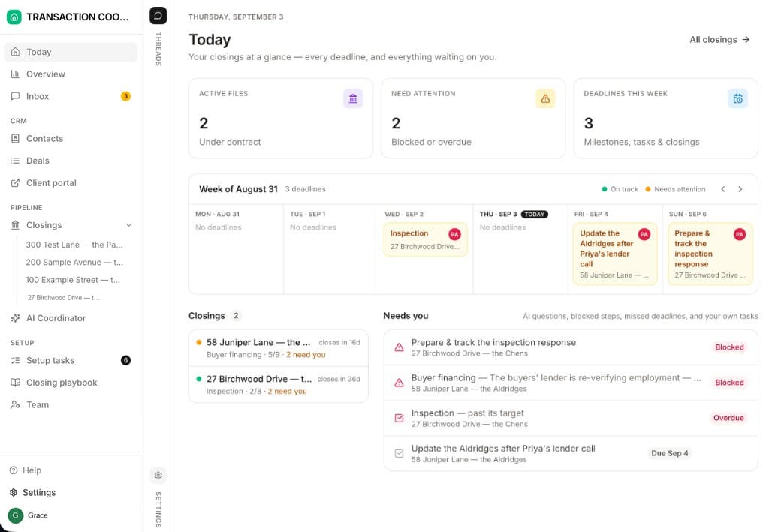The width and height of the screenshot is (769, 532).
Task: Open Friday's Update the Aldridges deadline card
Action: pyautogui.click(x=614, y=254)
